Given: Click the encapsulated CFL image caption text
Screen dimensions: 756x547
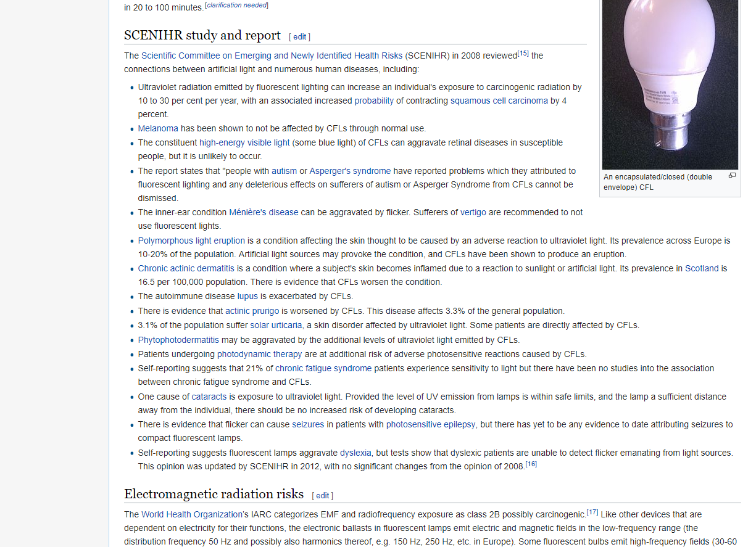Looking at the screenshot, I should (658, 182).
